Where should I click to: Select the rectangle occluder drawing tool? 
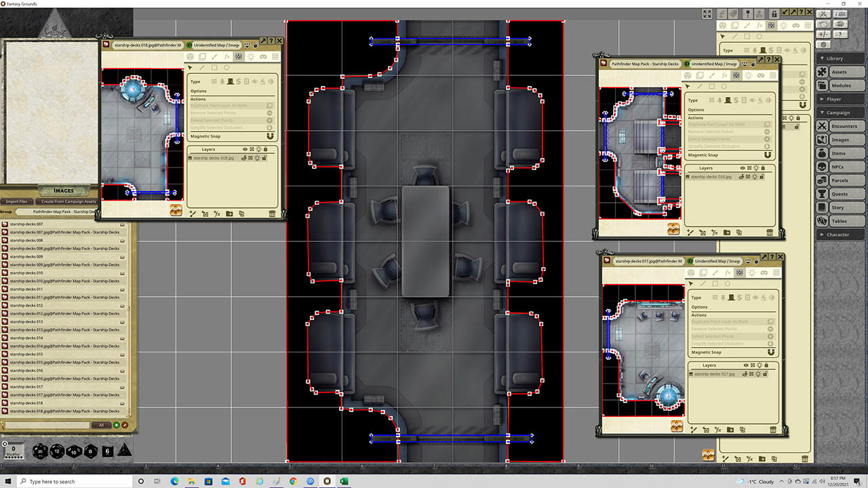(x=214, y=68)
